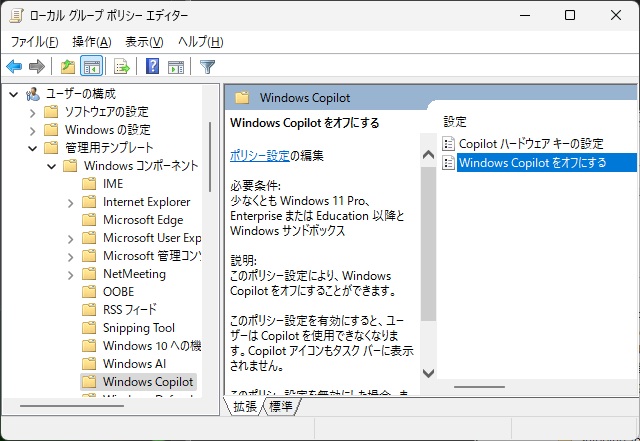Collapse the 管理用テンプレート node
The height and width of the screenshot is (441, 640).
33,148
